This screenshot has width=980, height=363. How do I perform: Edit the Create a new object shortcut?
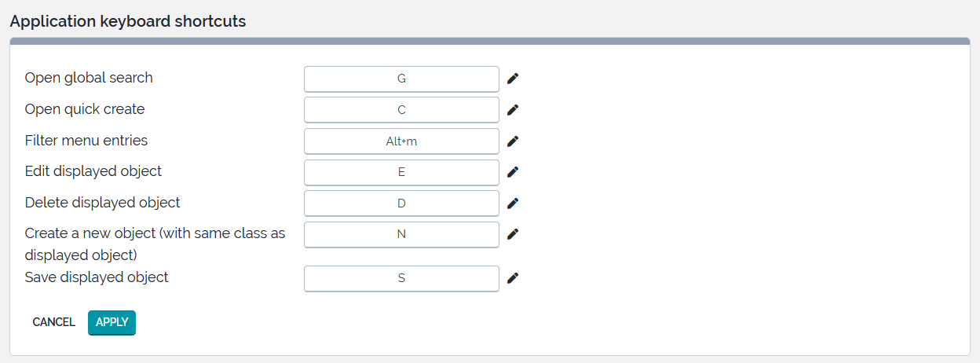(x=513, y=234)
